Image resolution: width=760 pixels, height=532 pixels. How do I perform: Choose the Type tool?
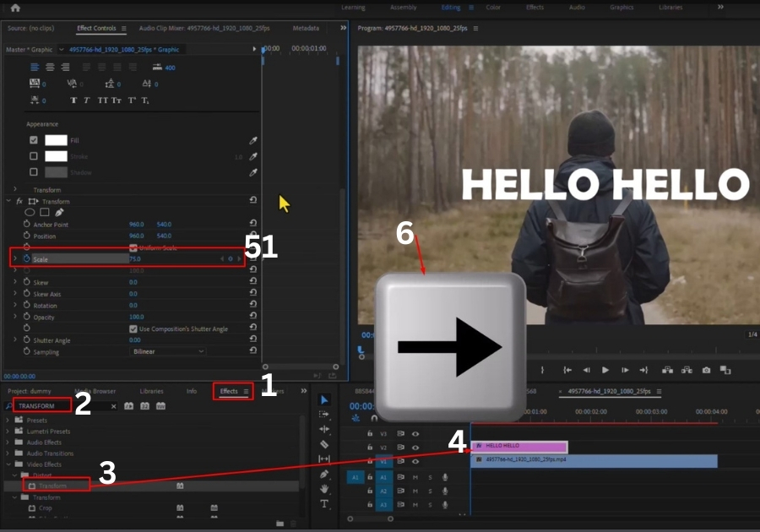[324, 504]
